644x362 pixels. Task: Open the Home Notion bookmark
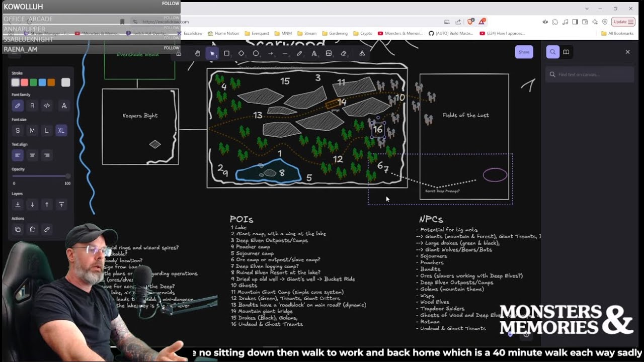pyautogui.click(x=223, y=33)
